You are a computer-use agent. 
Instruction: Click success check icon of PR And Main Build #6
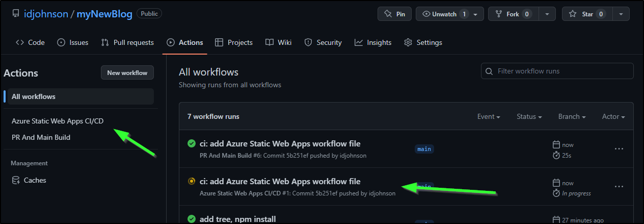(x=192, y=144)
